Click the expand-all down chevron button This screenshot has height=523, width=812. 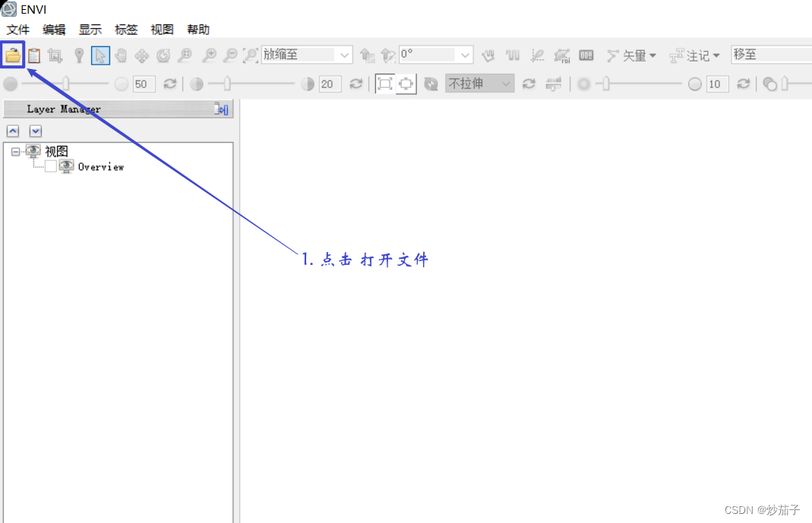pyautogui.click(x=35, y=131)
